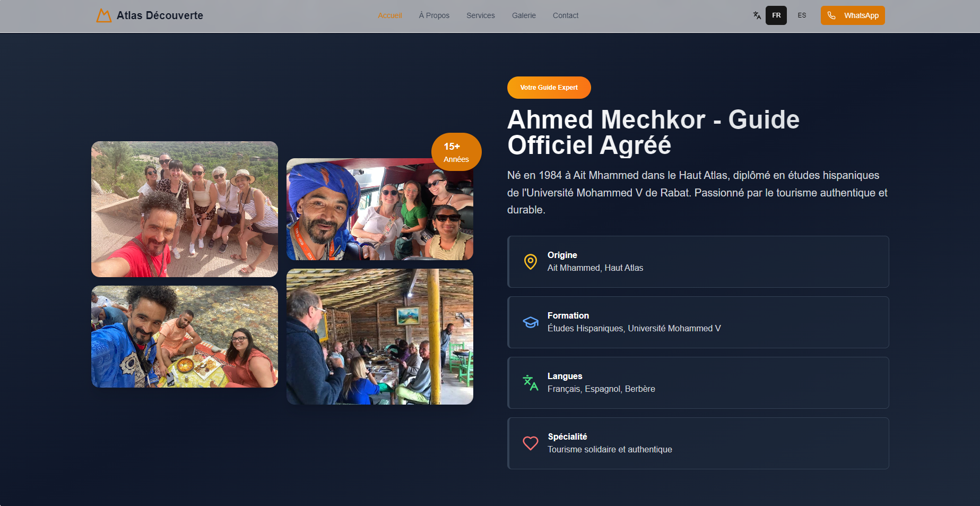Viewport: 980px width, 506px height.
Task: Click the location pin icon beside Origine
Action: [x=530, y=262]
